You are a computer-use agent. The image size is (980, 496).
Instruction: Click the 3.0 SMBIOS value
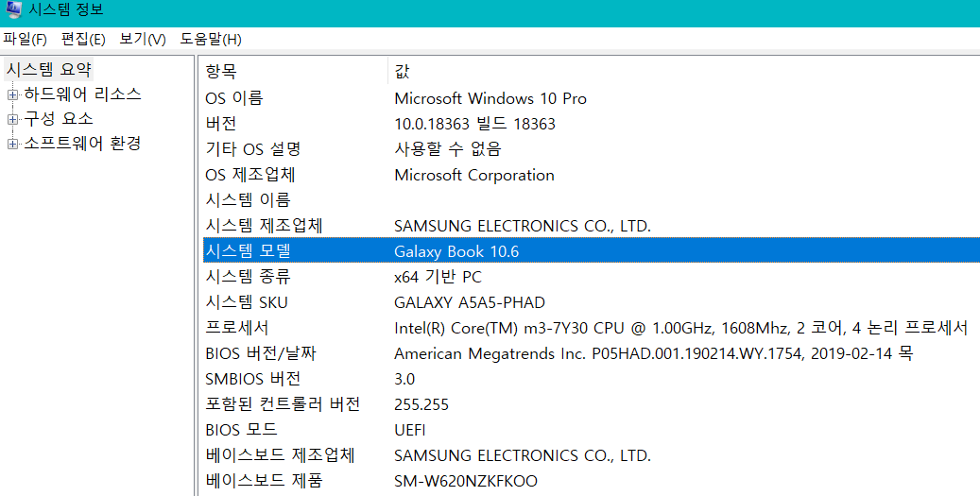click(x=405, y=379)
